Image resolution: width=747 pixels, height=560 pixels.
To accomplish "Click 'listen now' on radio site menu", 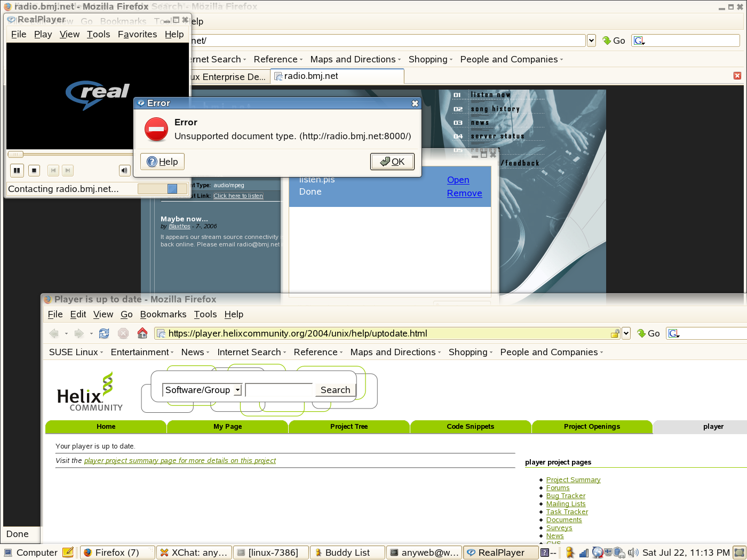I will point(491,95).
